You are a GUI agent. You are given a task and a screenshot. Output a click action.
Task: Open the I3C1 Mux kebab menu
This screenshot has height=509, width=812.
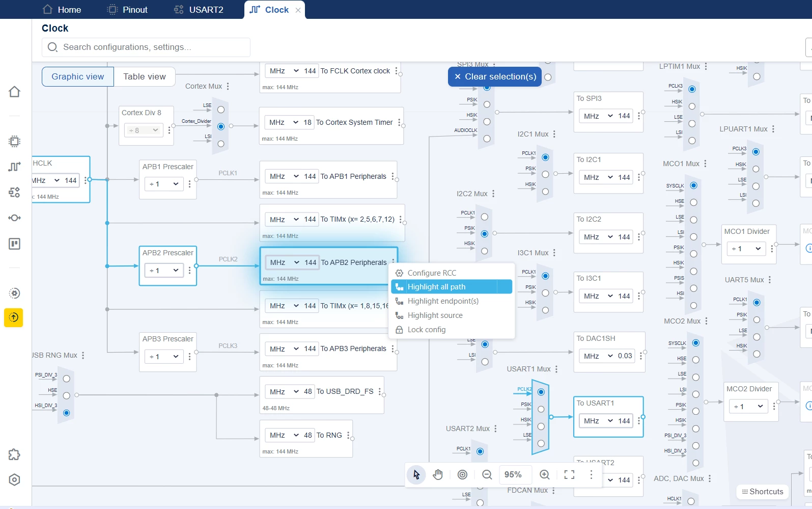coord(554,253)
